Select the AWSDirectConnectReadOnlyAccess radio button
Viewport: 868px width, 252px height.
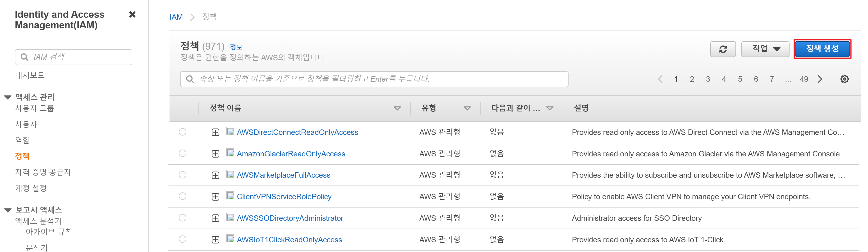pyautogui.click(x=183, y=132)
